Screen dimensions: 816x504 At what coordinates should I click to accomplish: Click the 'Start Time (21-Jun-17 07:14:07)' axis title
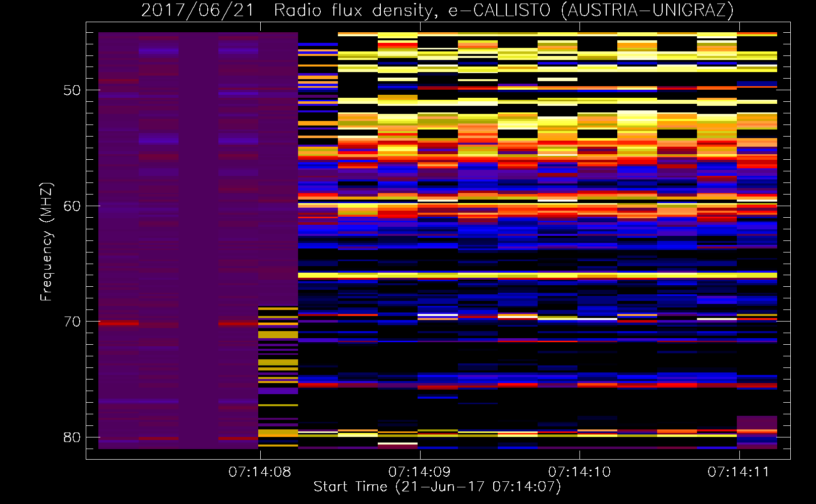(x=437, y=487)
